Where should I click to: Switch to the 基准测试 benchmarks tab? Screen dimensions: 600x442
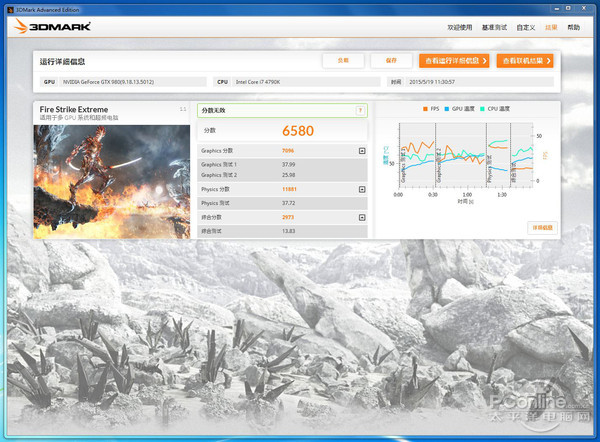click(x=494, y=27)
